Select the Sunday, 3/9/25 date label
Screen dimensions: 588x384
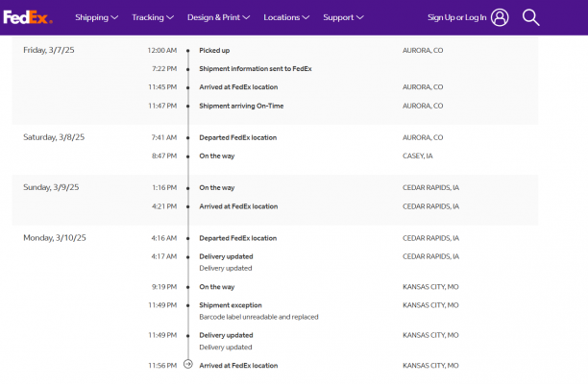[x=51, y=187]
